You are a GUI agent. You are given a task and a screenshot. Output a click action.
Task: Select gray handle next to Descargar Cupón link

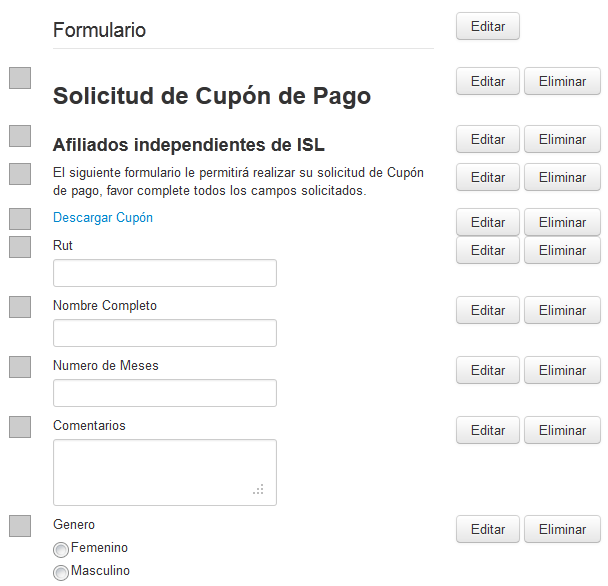click(20, 219)
